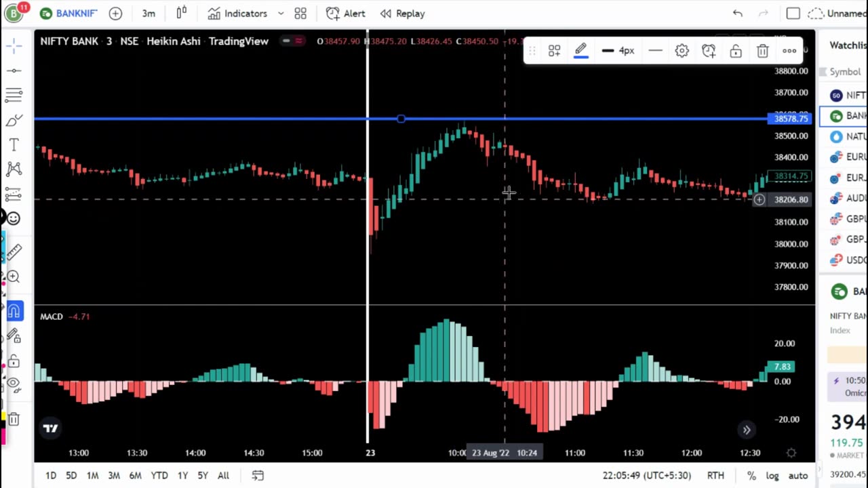Open the layout setup square icon
This screenshot has width=868, height=488.
pos(793,13)
